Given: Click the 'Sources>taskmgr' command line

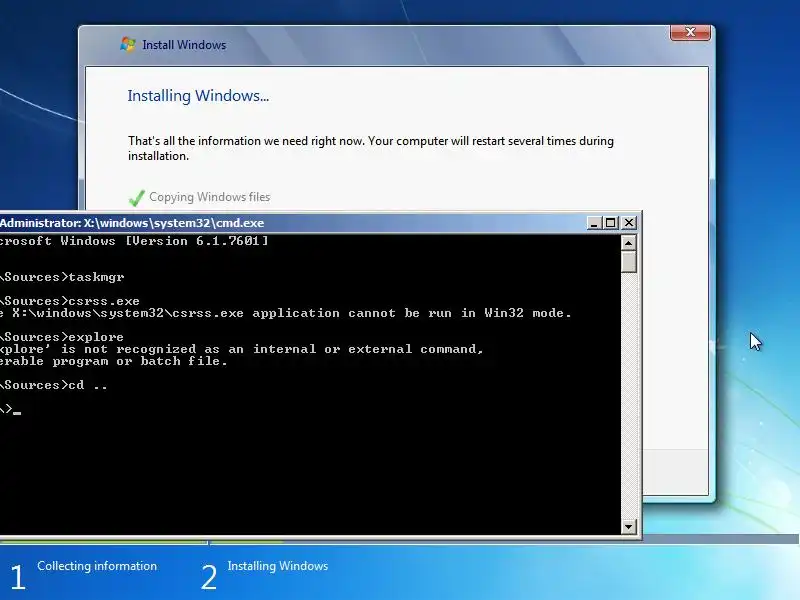Looking at the screenshot, I should (62, 277).
